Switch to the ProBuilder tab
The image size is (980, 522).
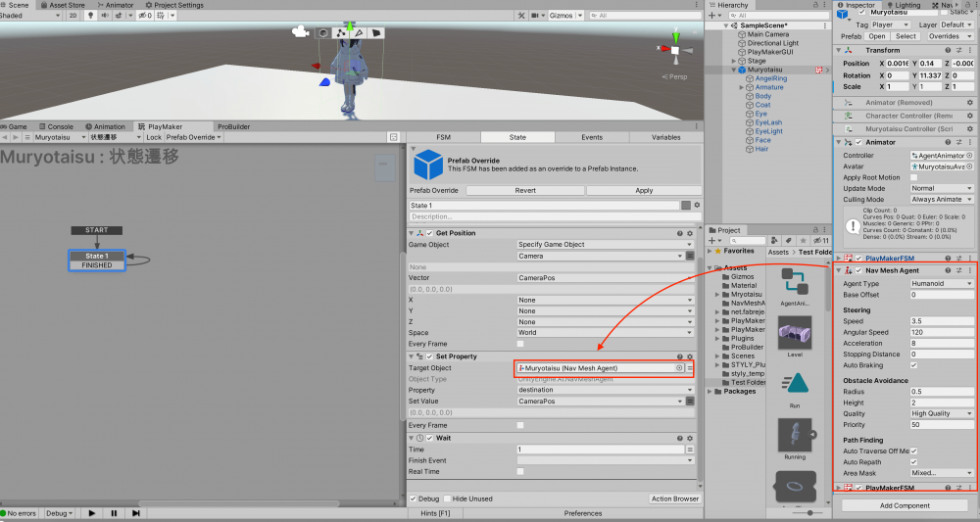234,126
